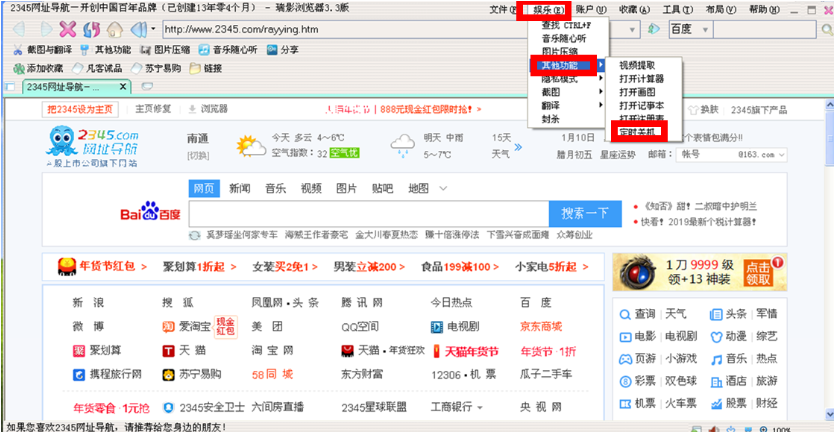Screen dimensions: 837x435
Task: Open the 京东商城 link
Action: pos(541,327)
